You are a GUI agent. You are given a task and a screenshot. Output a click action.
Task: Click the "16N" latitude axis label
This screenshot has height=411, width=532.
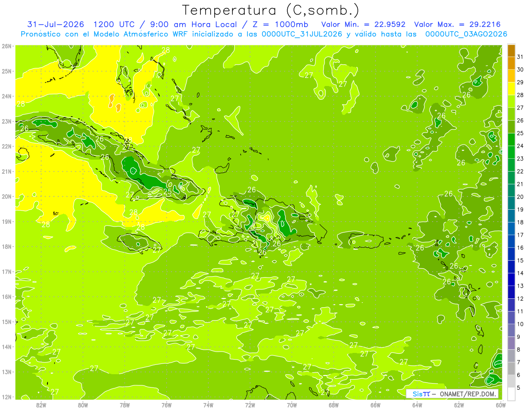tap(7, 297)
